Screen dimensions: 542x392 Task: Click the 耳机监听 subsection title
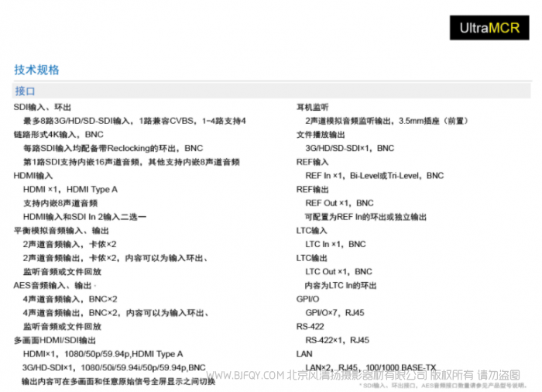pyautogui.click(x=313, y=107)
